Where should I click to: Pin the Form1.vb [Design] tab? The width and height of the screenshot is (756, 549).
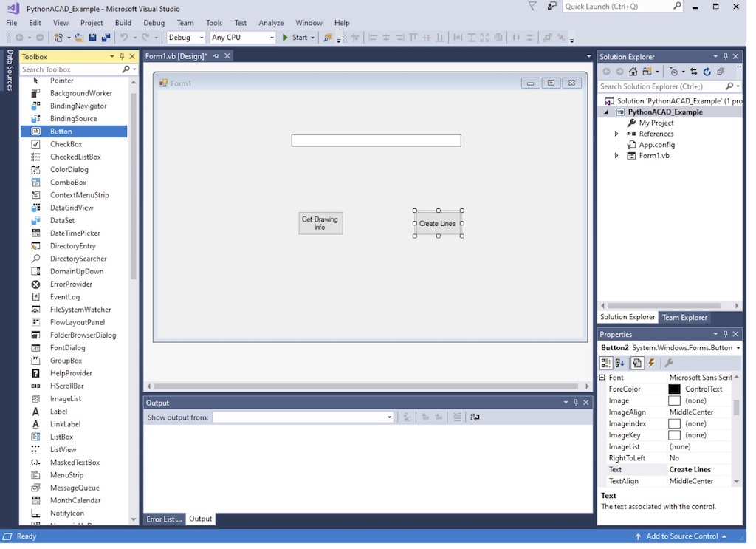[216, 56]
